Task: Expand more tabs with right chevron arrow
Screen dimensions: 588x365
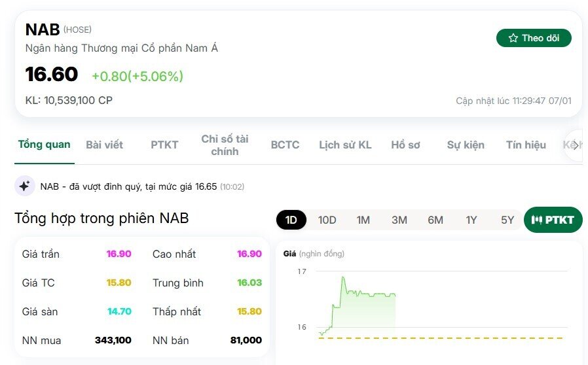Action: coord(576,145)
